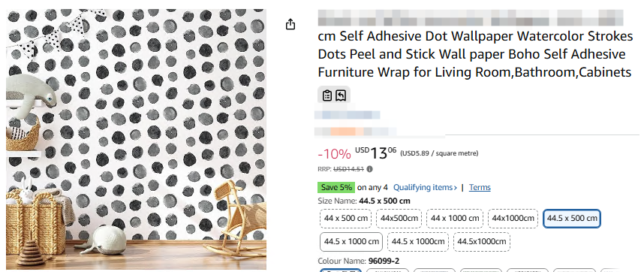The image size is (644, 272).
Task: Select the 44 x 500 cm size
Action: pos(346,218)
